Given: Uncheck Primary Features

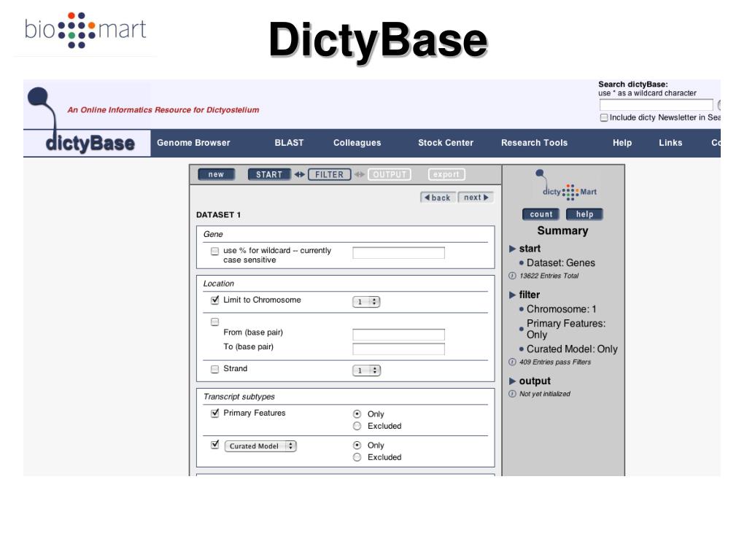Looking at the screenshot, I should (x=215, y=413).
